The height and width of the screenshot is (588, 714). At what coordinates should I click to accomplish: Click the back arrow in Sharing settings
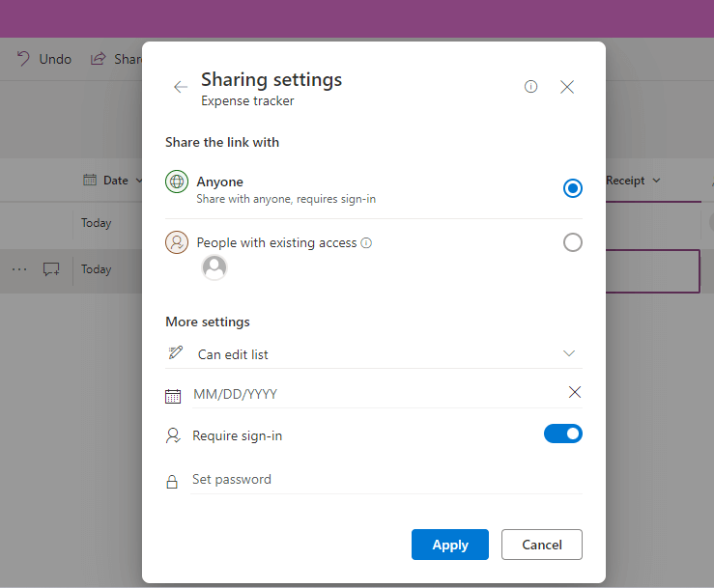point(181,87)
